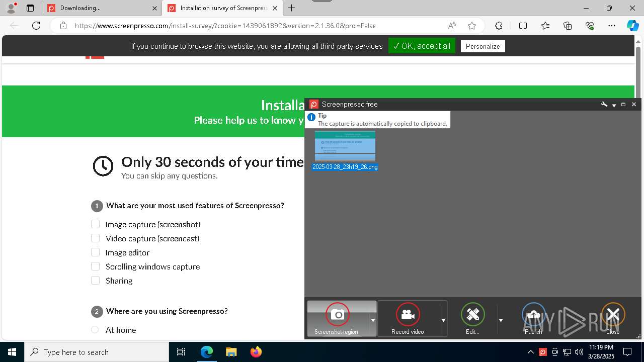The width and height of the screenshot is (644, 362).
Task: Open Browser essentials heart icon
Action: pos(590,26)
